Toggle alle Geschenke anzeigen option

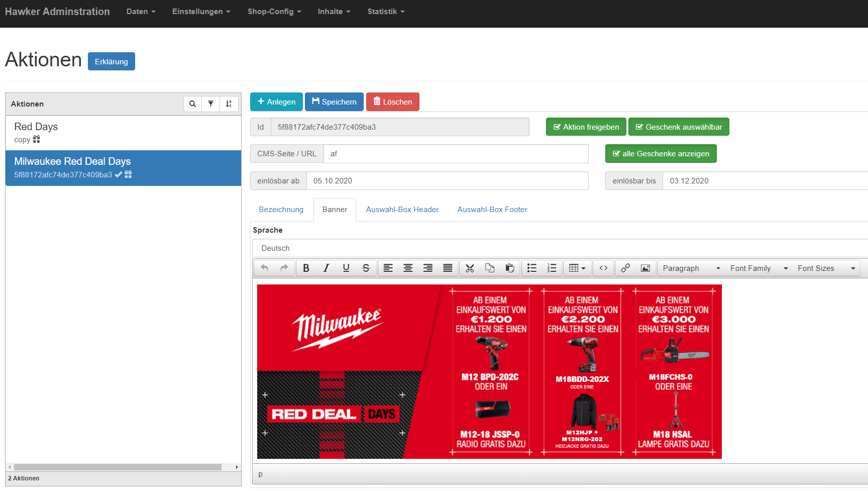pyautogui.click(x=661, y=154)
